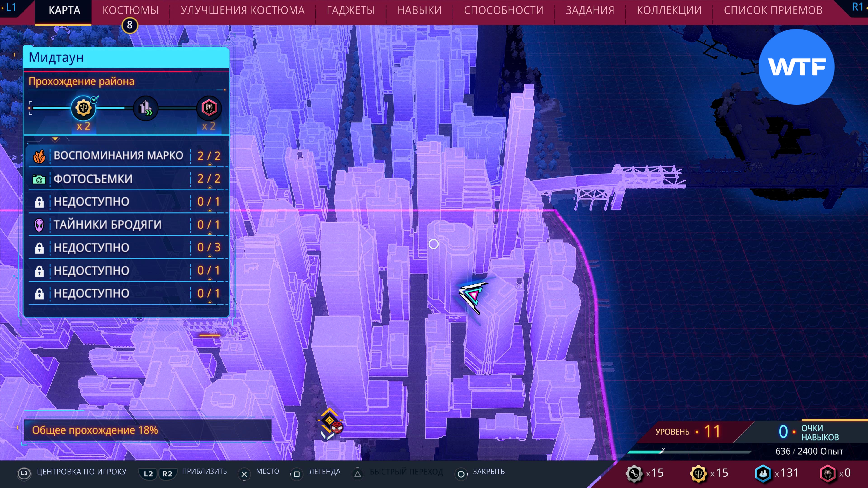Viewport: 868px width, 488px height.
Task: Open the КОСТЮМЫ tab
Action: click(130, 10)
